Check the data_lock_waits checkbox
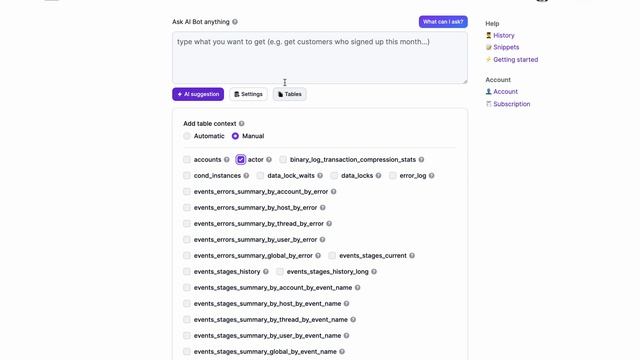The width and height of the screenshot is (640, 360). click(x=260, y=176)
